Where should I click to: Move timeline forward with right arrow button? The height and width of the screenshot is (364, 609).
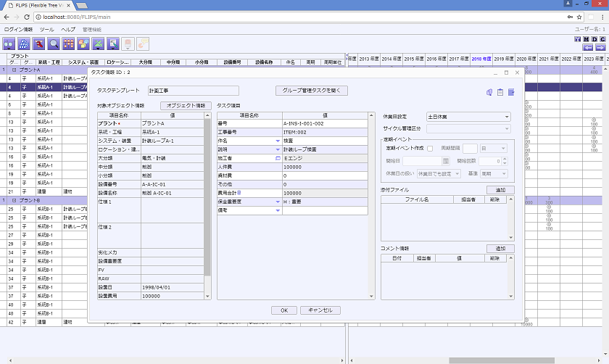point(600,47)
